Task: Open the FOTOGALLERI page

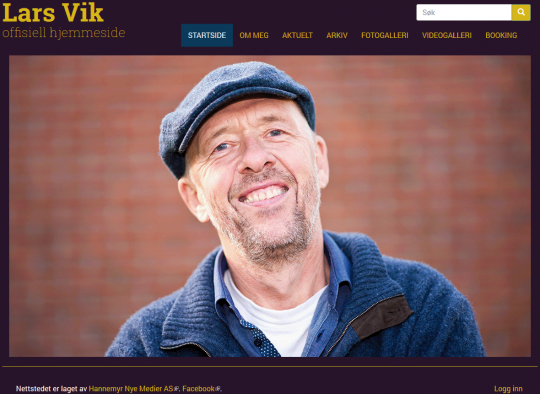Action: (385, 35)
